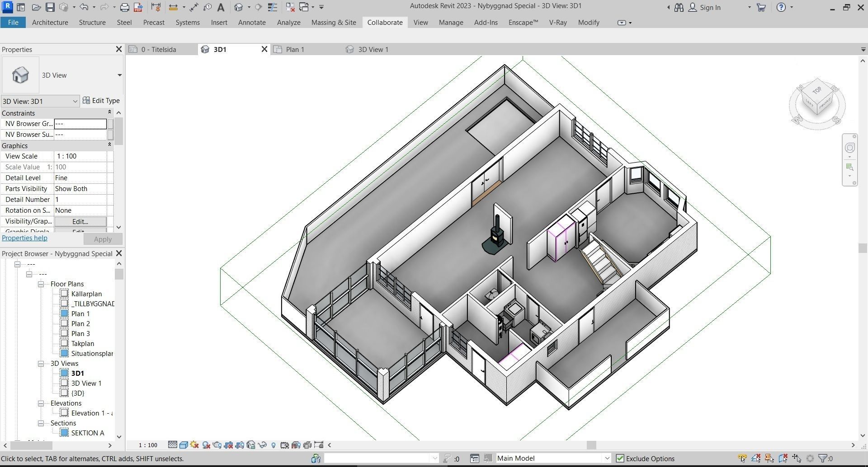Open the 3D View: 3D1 instance dropdown
Viewport: 868px width, 467px height.
[75, 101]
